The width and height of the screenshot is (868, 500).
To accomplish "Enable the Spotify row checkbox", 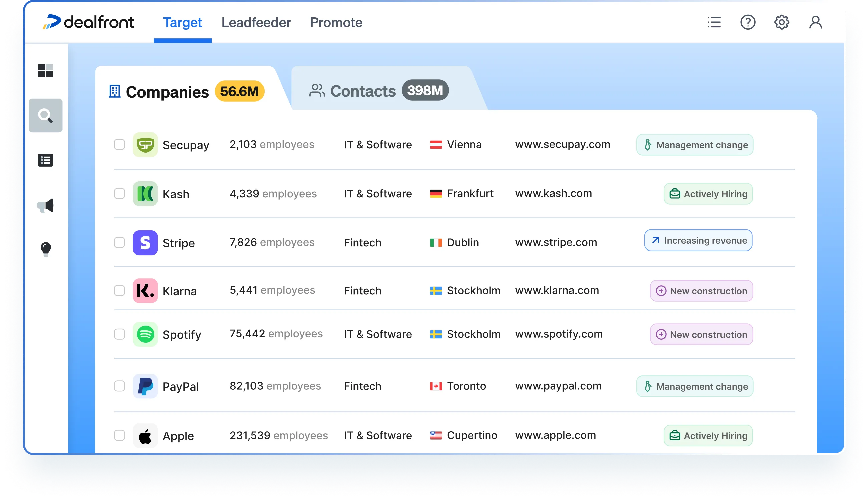I will click(x=119, y=334).
